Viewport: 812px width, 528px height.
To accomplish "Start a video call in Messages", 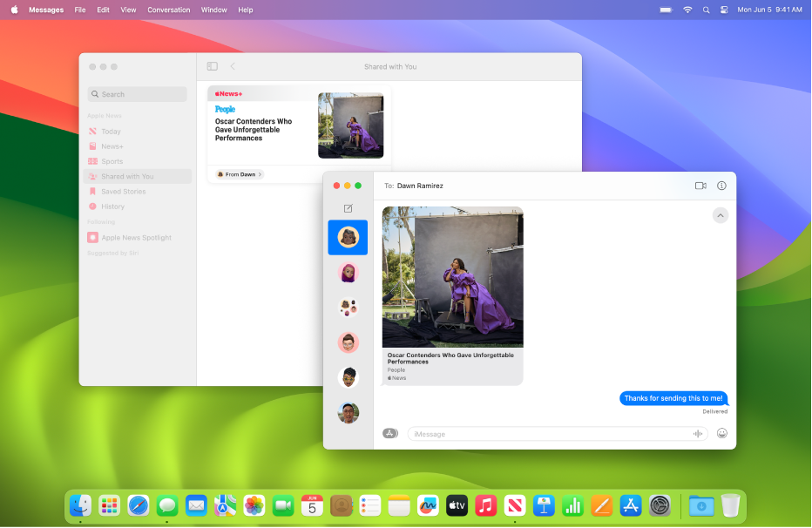I will pos(700,186).
